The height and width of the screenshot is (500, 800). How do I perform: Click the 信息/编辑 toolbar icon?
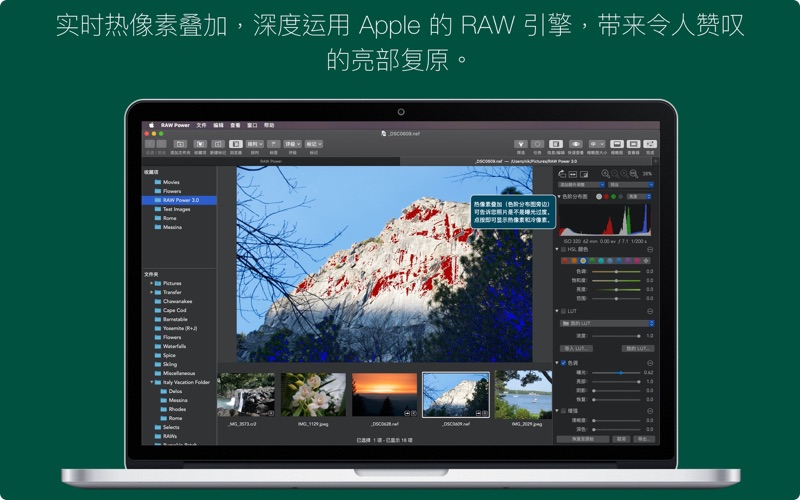click(x=558, y=144)
